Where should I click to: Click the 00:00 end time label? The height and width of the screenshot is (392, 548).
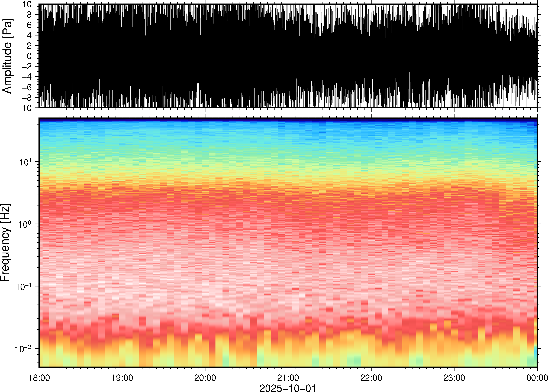pos(537,378)
